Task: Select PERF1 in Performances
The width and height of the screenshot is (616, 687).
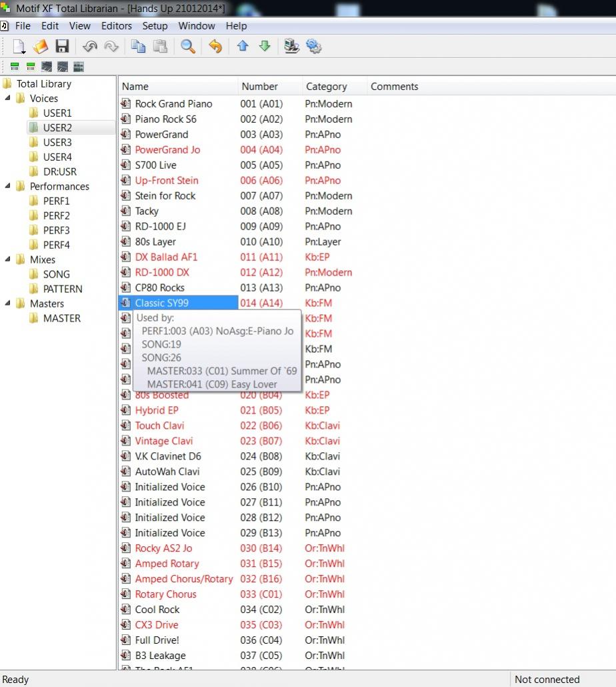Action: tap(56, 201)
